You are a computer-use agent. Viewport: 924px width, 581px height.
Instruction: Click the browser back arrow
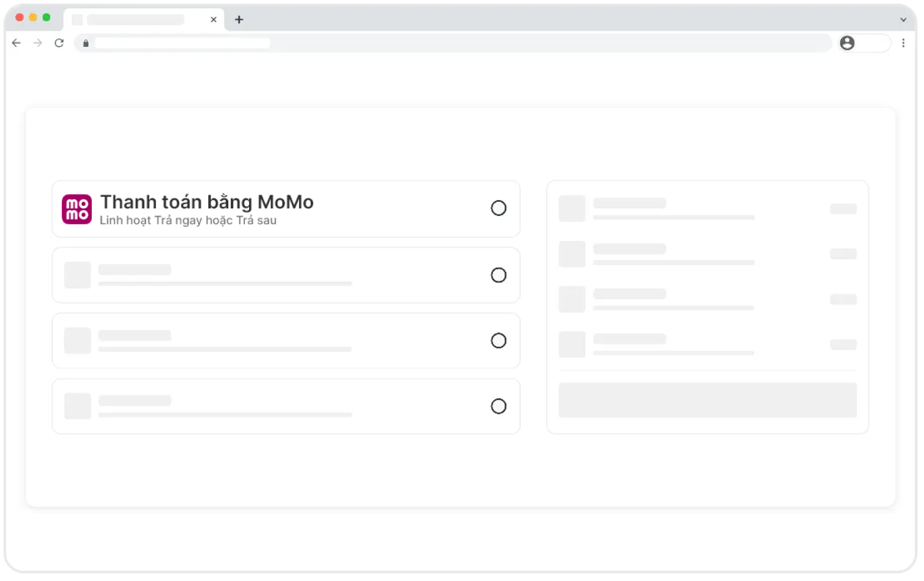pos(17,43)
